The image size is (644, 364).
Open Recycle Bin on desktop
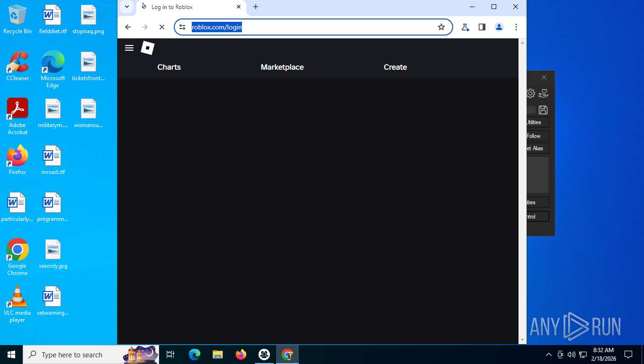(18, 19)
